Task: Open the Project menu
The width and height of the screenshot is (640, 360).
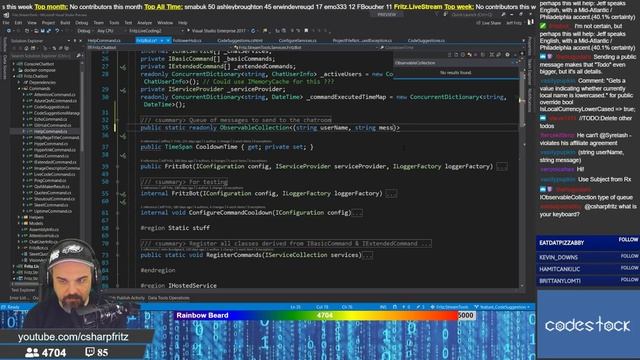Action: coord(48,23)
